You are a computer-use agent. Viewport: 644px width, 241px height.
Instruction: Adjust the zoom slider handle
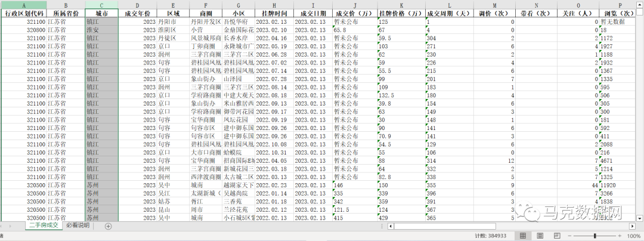click(595, 236)
